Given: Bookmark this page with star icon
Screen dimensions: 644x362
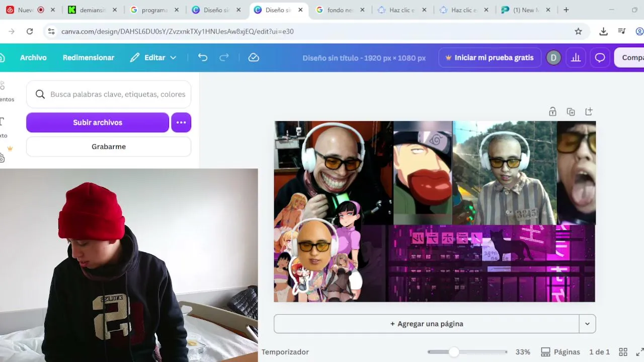Looking at the screenshot, I should coord(579,31).
